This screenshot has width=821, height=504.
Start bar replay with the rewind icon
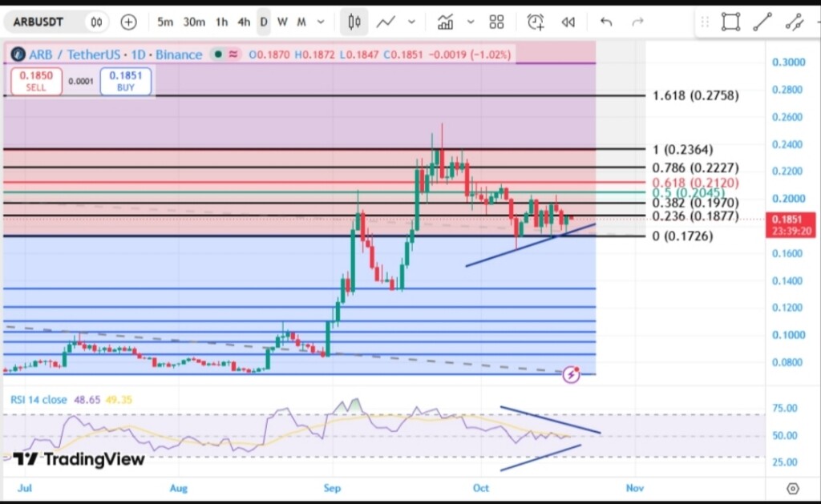[568, 22]
